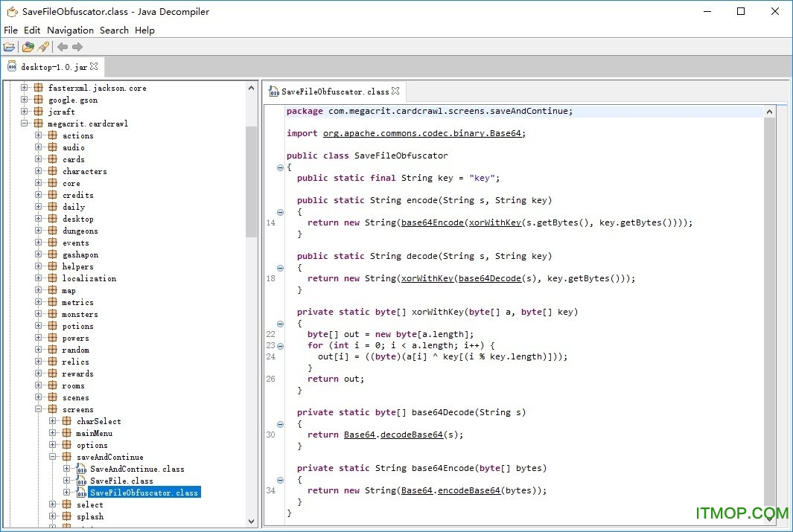Select the metrics package label
The height and width of the screenshot is (532, 793).
[x=77, y=302]
